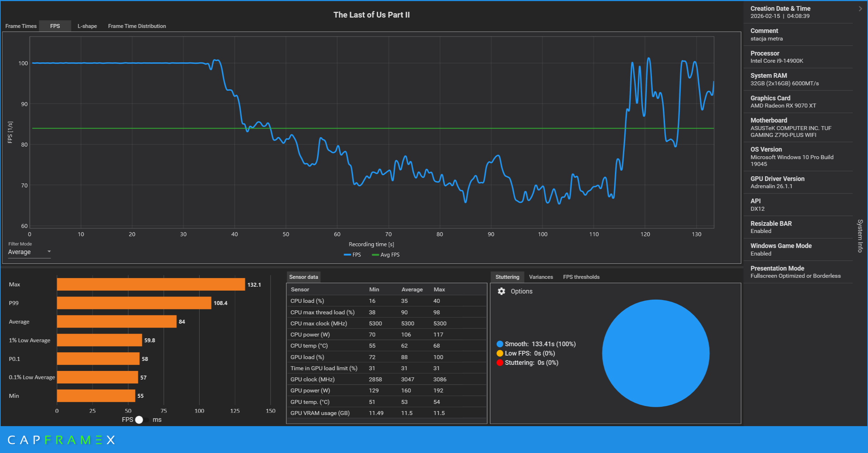
Task: Click the vertical System Info label
Action: click(860, 235)
